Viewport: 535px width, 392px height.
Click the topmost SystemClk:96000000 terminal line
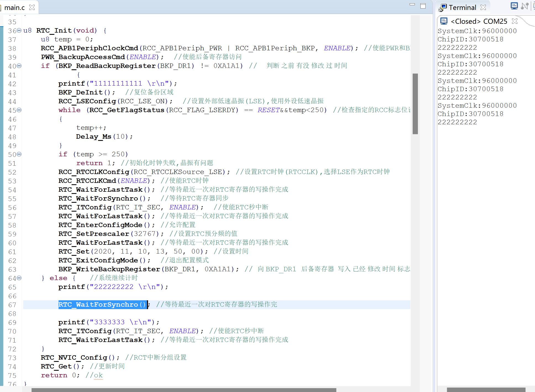click(x=477, y=31)
